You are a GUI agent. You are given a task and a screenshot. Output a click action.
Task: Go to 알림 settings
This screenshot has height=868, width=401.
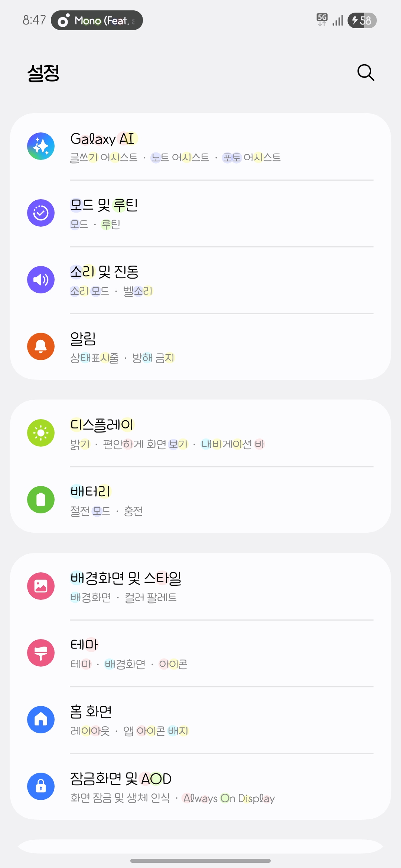pyautogui.click(x=200, y=347)
